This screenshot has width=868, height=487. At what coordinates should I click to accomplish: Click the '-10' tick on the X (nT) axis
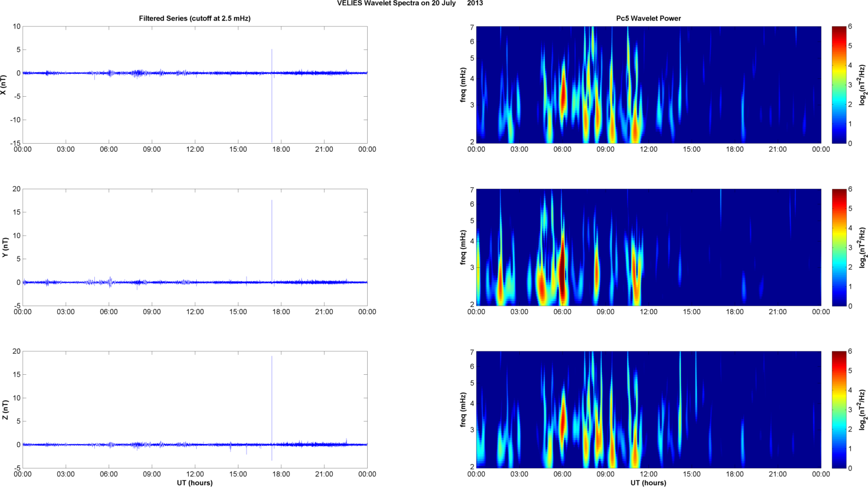(x=15, y=120)
